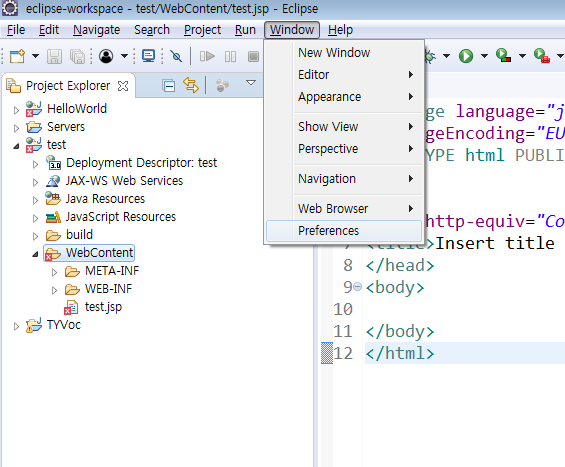The image size is (565, 467).
Task: Open the Web Browser submenu
Action: tap(344, 208)
